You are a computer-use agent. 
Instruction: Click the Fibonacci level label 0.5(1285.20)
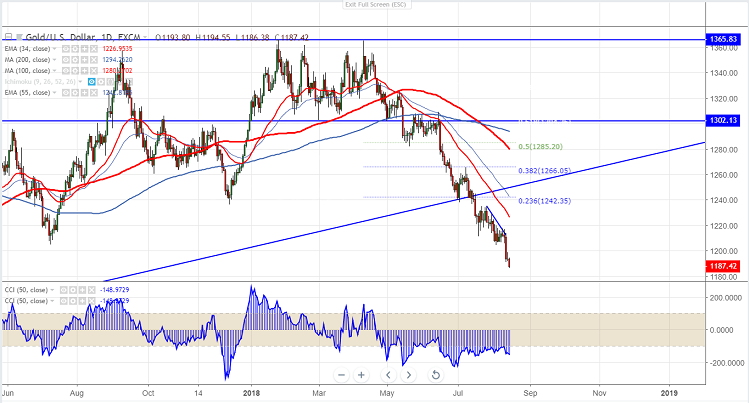point(540,147)
